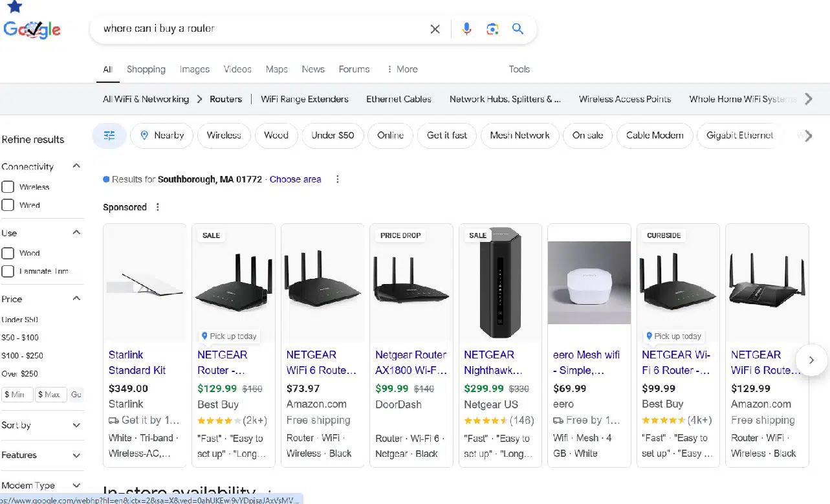Expand the Features filter section
Image resolution: width=830 pixels, height=504 pixels.
[76, 455]
